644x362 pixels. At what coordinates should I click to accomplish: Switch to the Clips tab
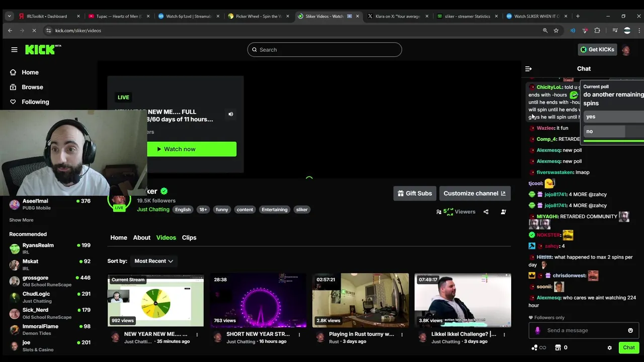pos(189,238)
